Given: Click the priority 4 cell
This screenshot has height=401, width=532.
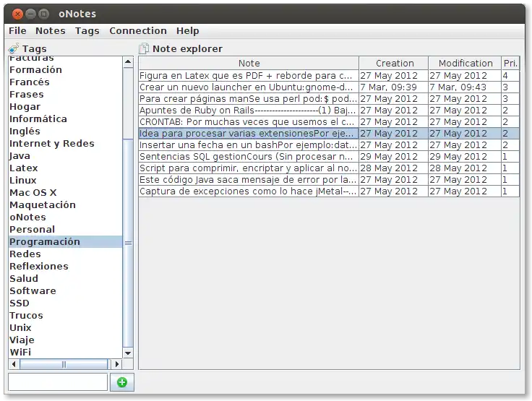Looking at the screenshot, I should pyautogui.click(x=510, y=75).
